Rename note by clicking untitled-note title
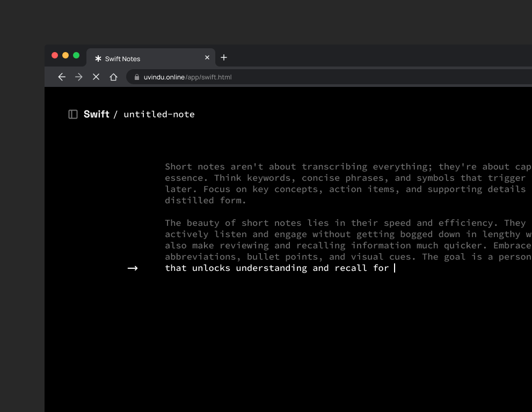Viewport: 532px width, 412px height. click(x=159, y=114)
